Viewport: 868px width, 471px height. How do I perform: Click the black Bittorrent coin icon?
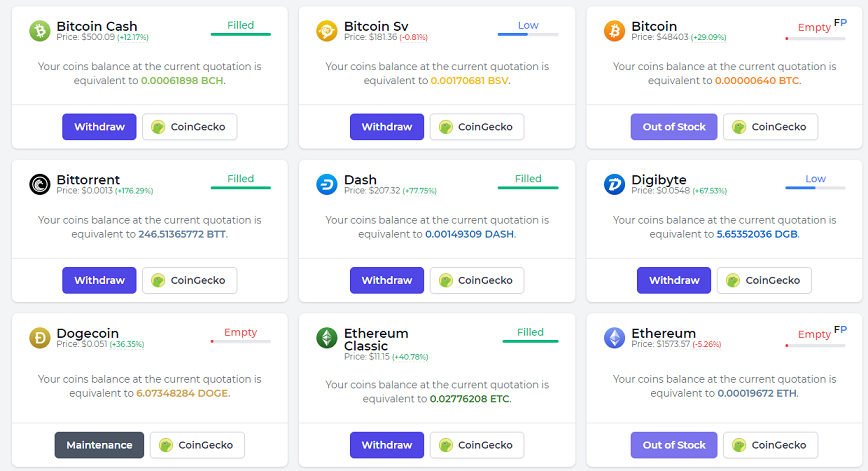[x=39, y=184]
